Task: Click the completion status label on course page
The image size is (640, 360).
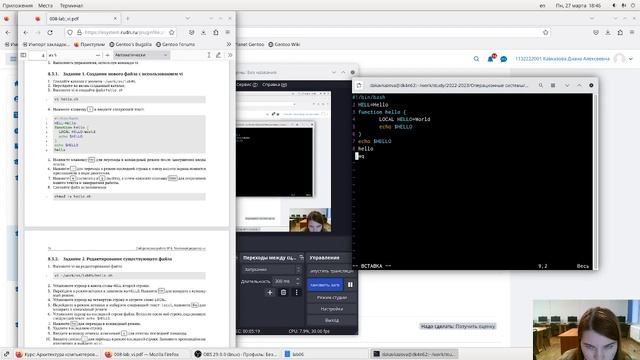Action: click(x=458, y=326)
